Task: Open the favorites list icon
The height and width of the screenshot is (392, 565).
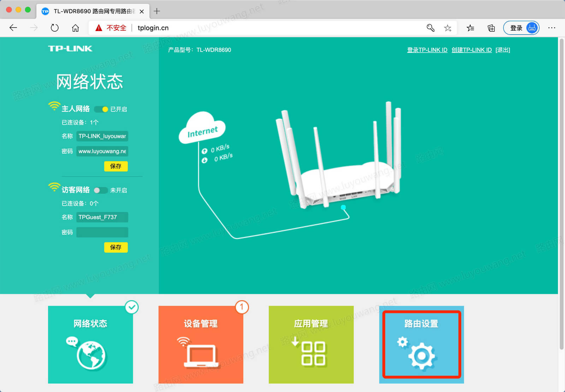Action: [470, 28]
